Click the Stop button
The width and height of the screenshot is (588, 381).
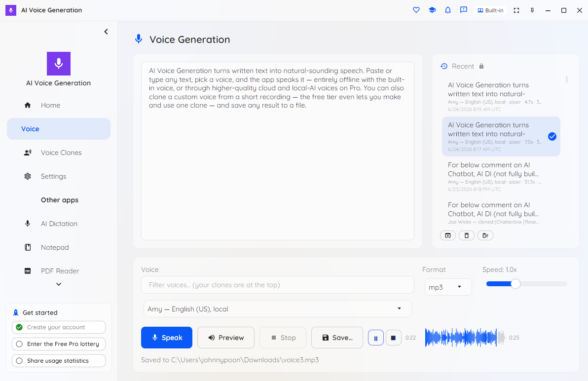[283, 338]
